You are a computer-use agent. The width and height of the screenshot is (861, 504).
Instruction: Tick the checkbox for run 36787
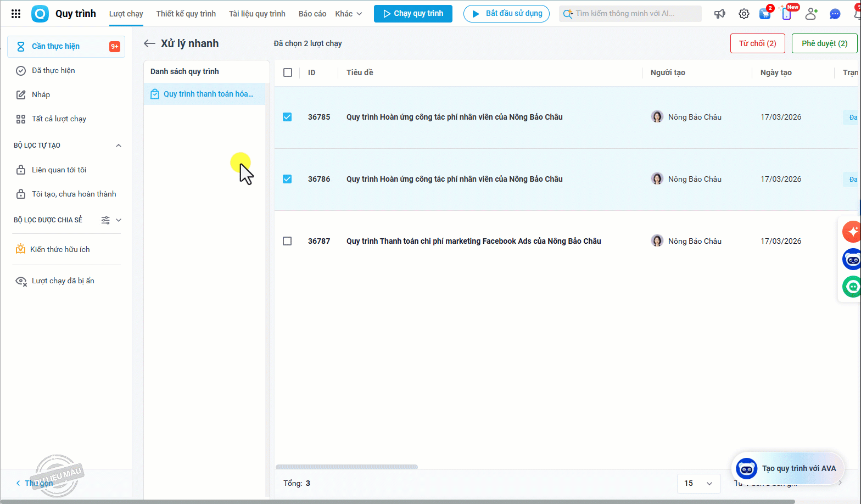tap(287, 241)
